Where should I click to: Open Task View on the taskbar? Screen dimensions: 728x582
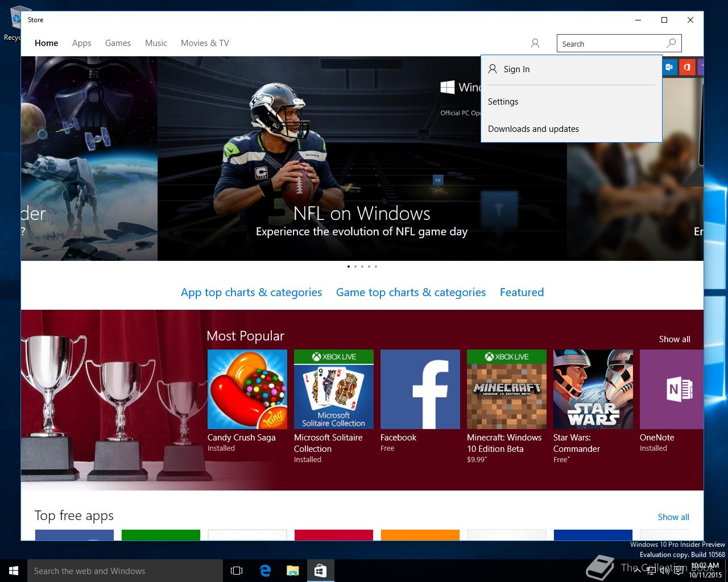pos(237,571)
